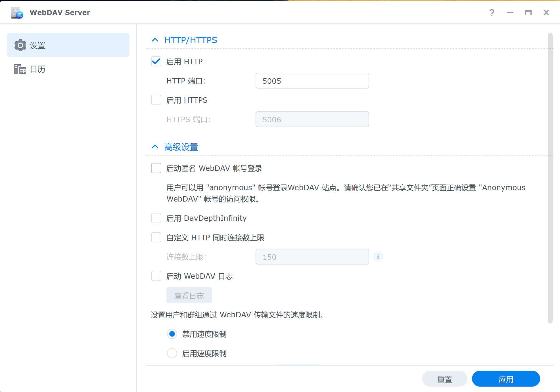The image size is (560, 392).
Task: Click the 连接数上限: label
Action: click(x=186, y=257)
